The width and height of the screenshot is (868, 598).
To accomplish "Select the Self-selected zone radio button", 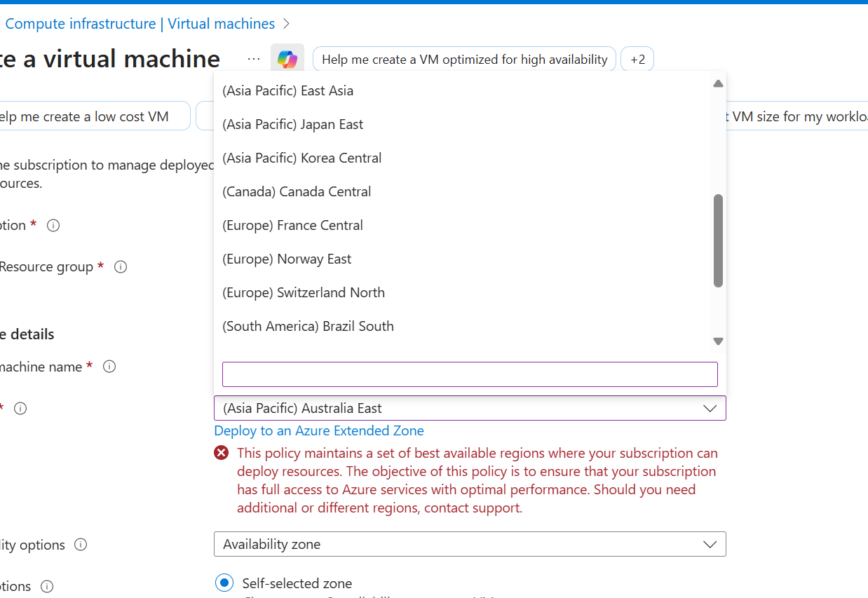I will (x=224, y=583).
